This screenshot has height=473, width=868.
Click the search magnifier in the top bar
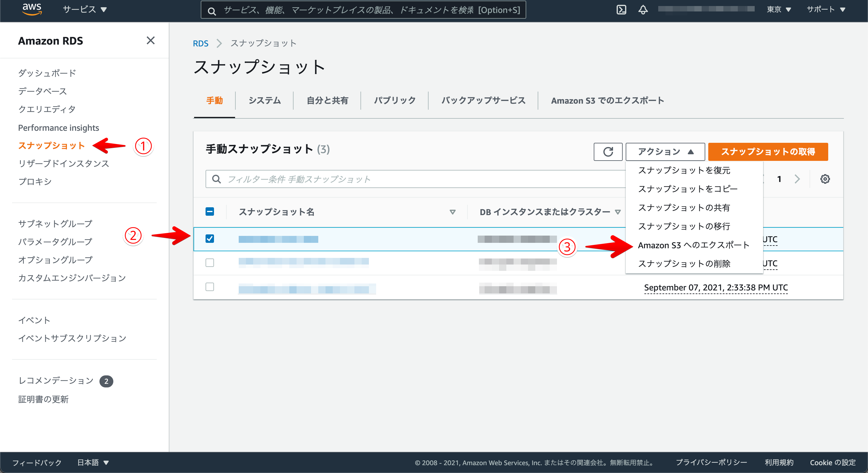tap(212, 10)
